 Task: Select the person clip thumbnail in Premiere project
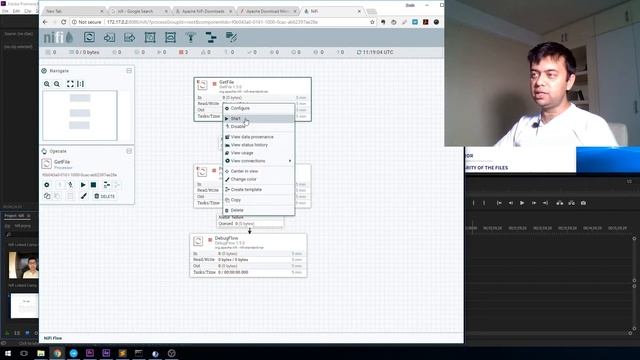point(24,265)
